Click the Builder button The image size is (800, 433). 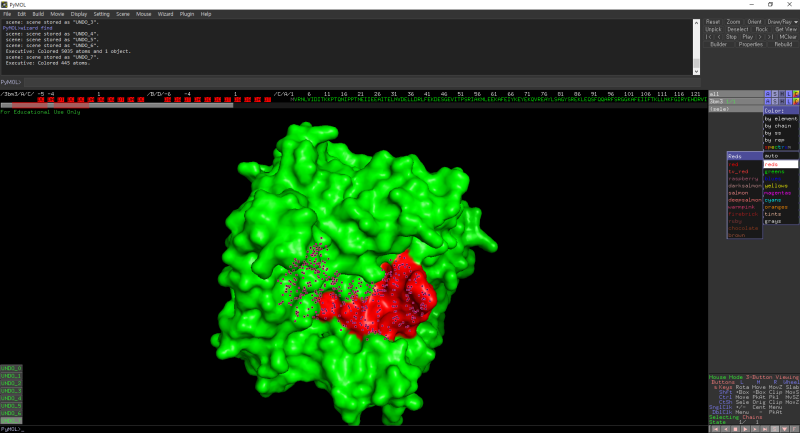(x=718, y=44)
